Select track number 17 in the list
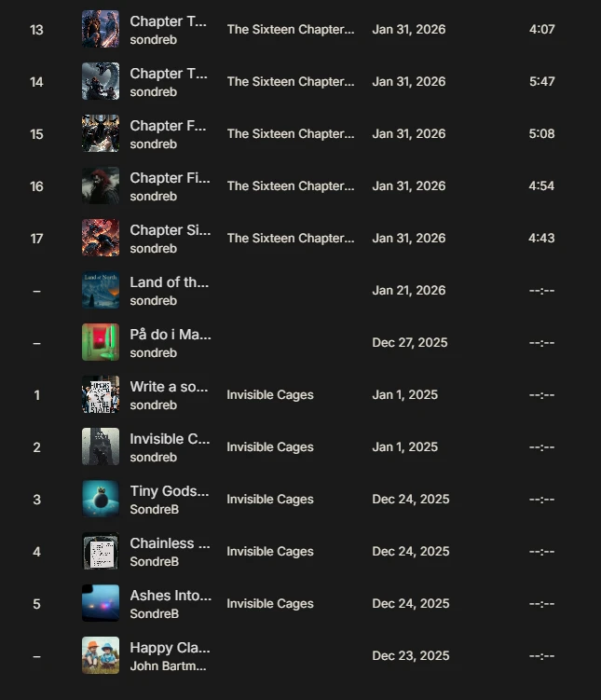The width and height of the screenshot is (601, 700). click(36, 238)
